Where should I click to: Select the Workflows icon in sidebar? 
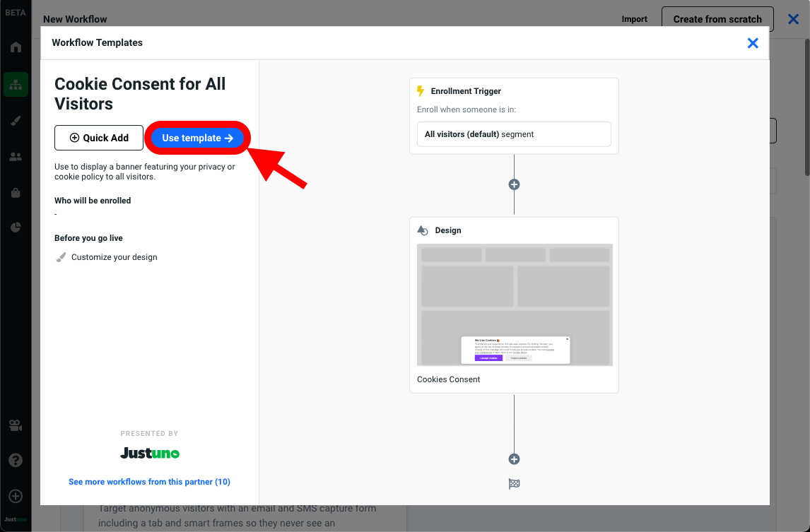click(x=16, y=84)
